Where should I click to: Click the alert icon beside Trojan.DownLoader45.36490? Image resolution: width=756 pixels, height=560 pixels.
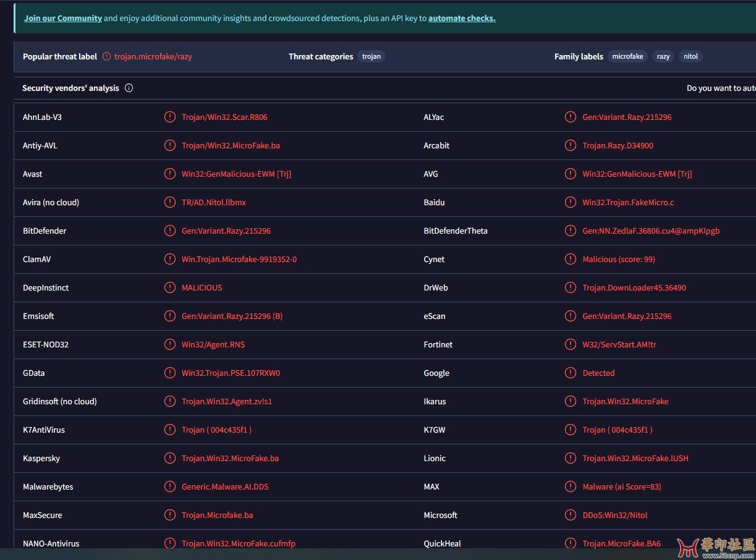tap(571, 287)
